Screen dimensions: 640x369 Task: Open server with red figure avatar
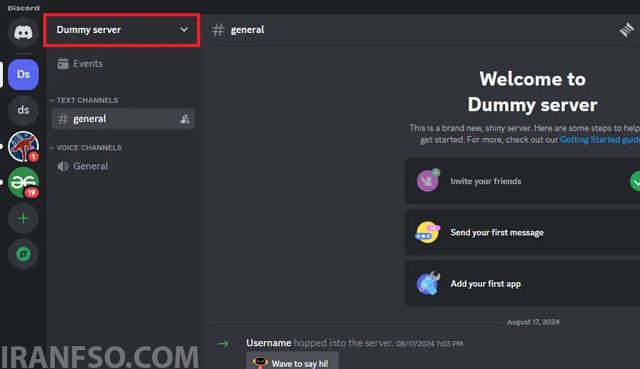pos(23,146)
